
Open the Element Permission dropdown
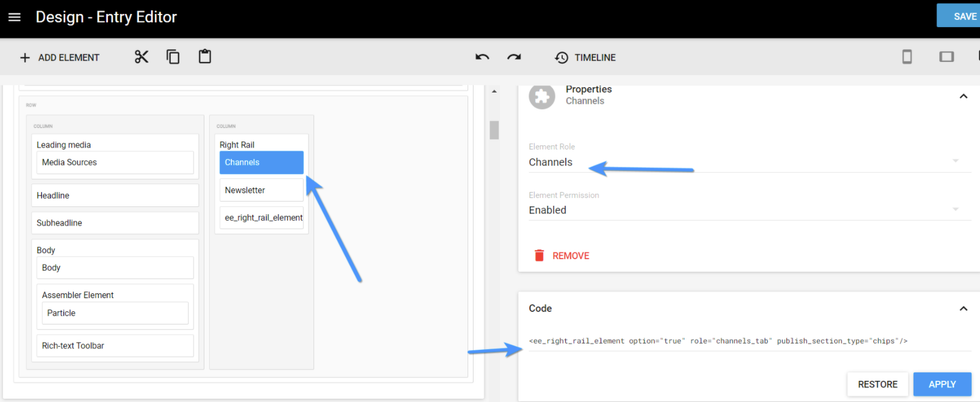743,210
